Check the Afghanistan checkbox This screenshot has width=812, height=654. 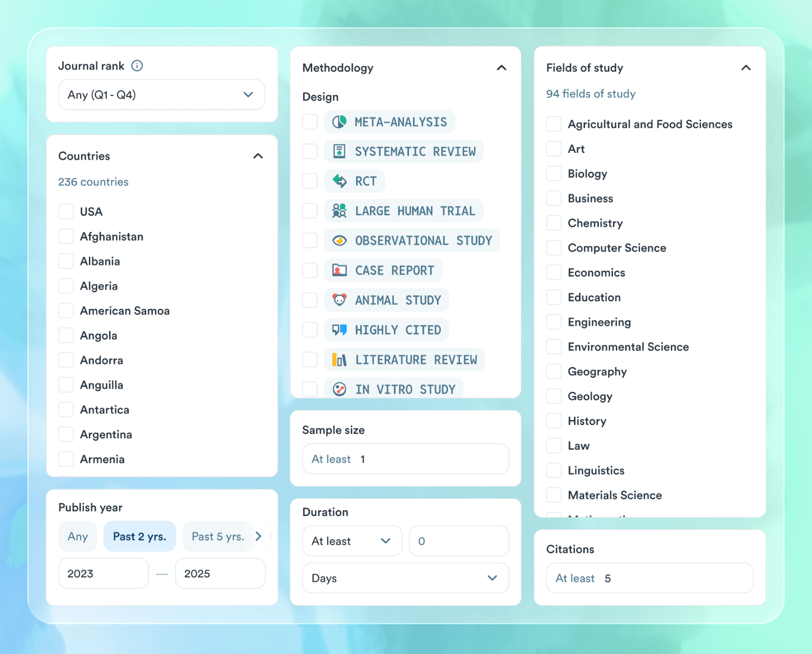point(66,236)
